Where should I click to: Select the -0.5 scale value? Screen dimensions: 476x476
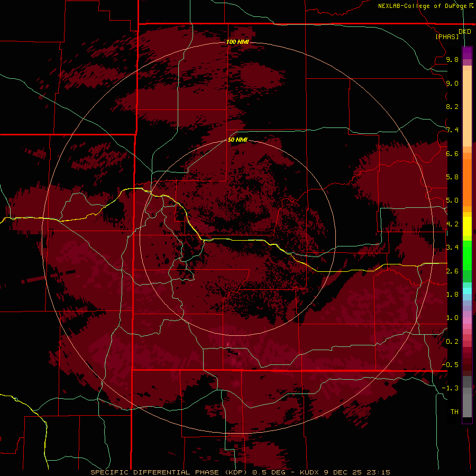coord(450,365)
